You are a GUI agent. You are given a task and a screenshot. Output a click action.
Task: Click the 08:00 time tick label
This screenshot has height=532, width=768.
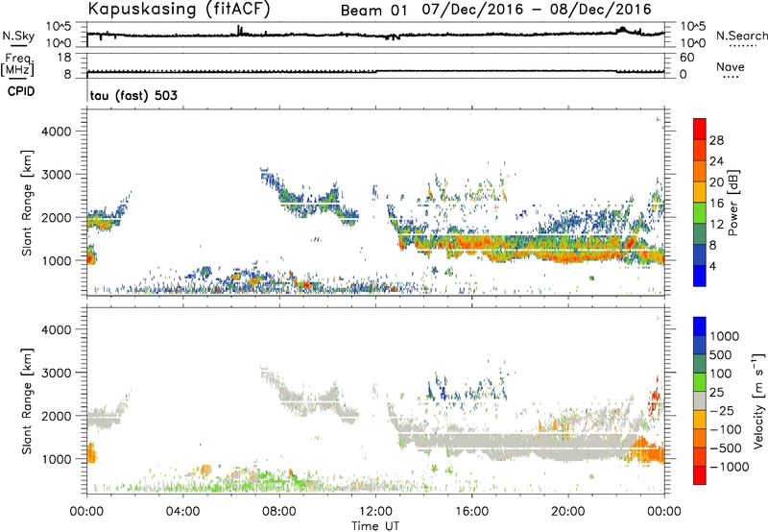click(279, 512)
